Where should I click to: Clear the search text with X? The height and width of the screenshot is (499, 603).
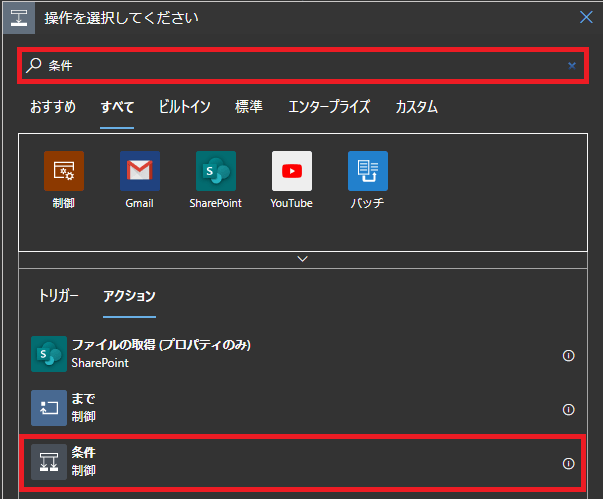pyautogui.click(x=572, y=66)
